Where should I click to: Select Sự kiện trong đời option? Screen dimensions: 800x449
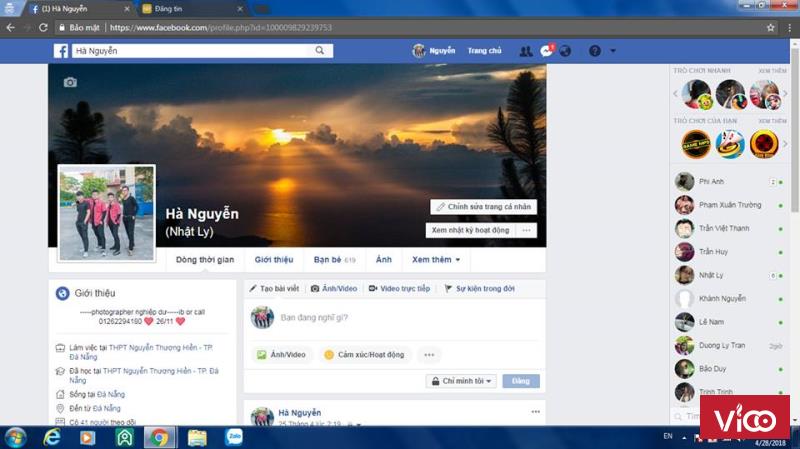pyautogui.click(x=480, y=289)
